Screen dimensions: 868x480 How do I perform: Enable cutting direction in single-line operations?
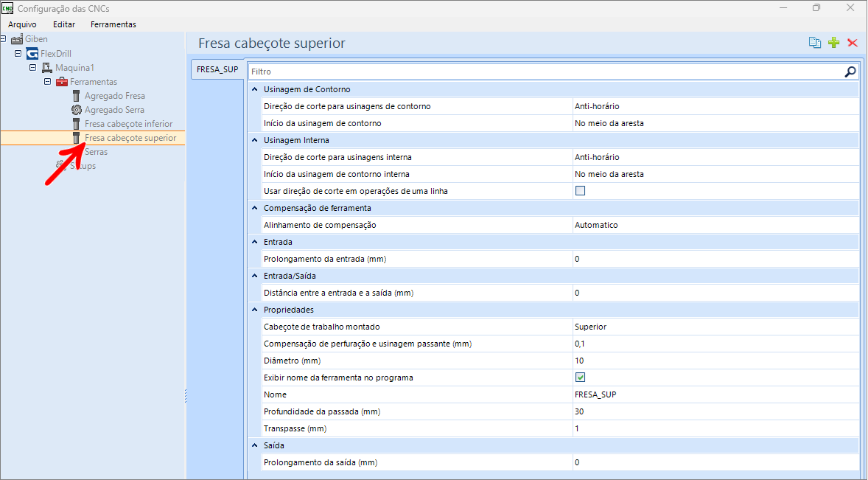click(580, 191)
